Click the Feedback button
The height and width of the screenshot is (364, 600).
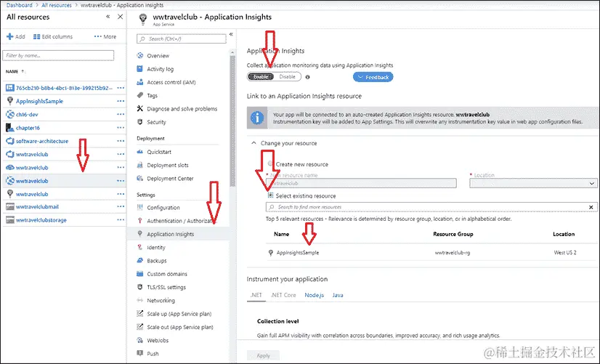[373, 77]
